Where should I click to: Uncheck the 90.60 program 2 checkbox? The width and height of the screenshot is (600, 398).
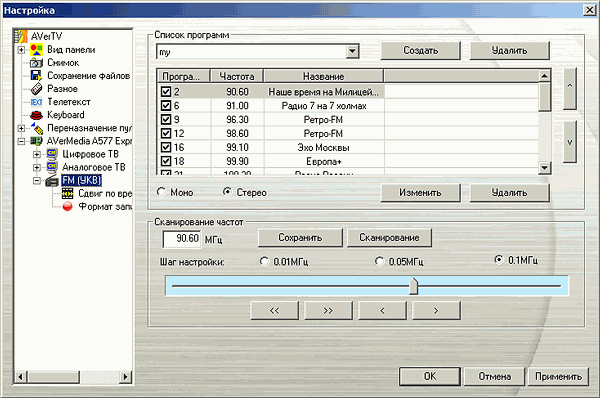[166, 92]
